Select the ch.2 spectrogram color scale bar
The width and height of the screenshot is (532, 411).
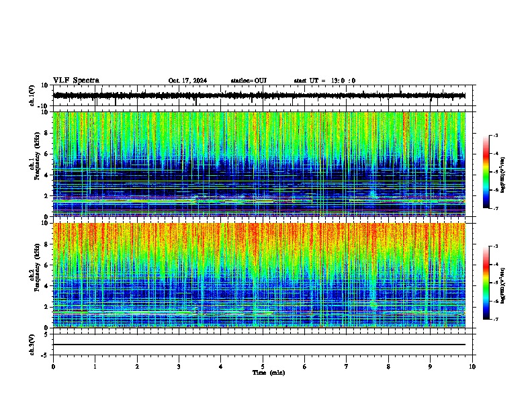pyautogui.click(x=486, y=283)
